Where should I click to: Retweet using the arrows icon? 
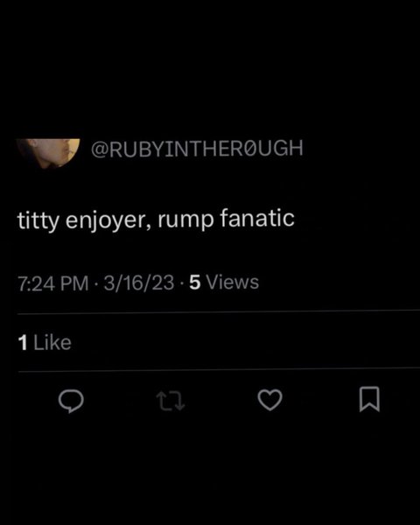click(171, 401)
